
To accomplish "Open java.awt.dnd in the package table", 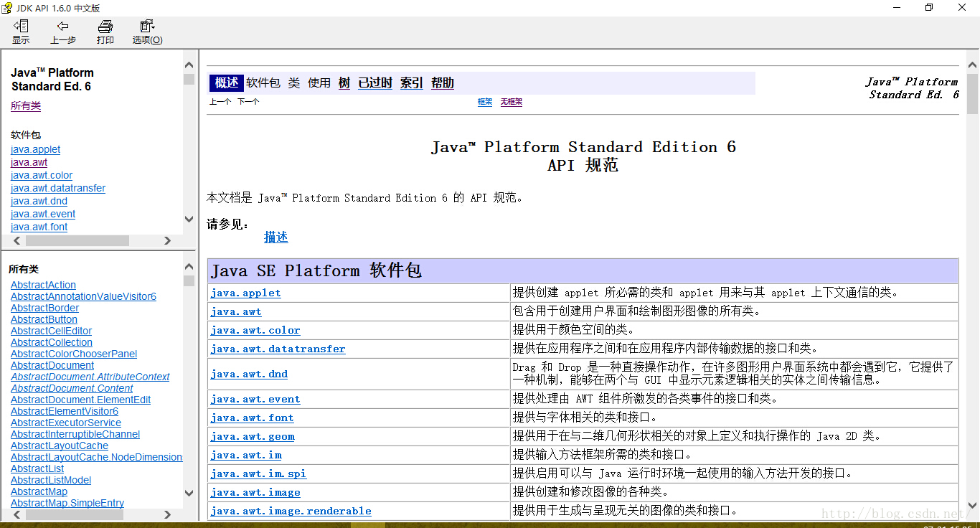I will [x=249, y=374].
